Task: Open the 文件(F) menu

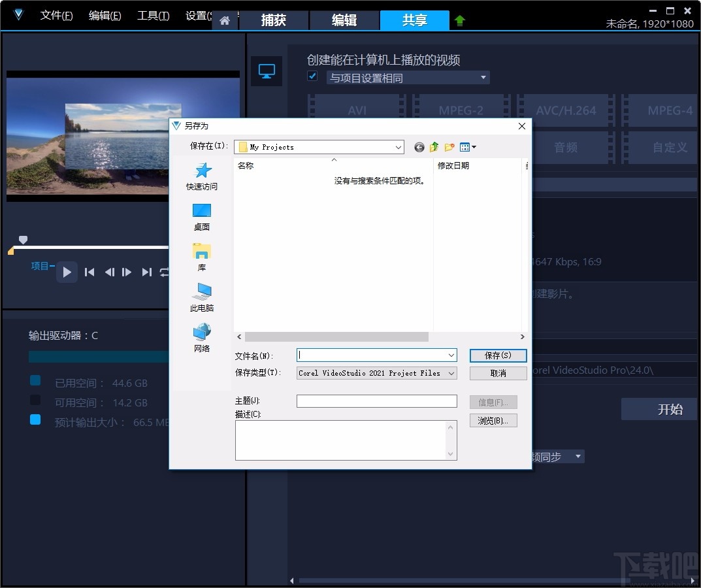Action: coord(56,15)
